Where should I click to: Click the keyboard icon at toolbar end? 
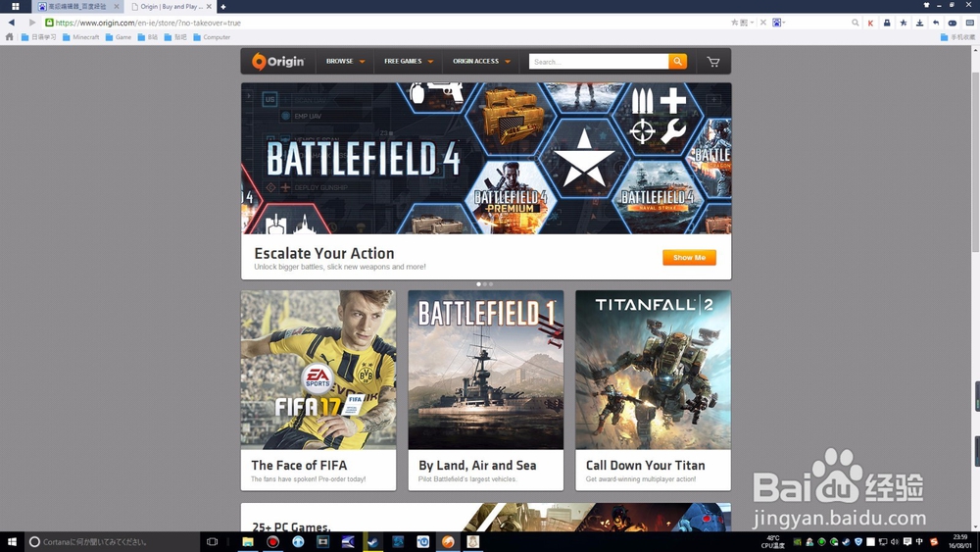point(969,23)
